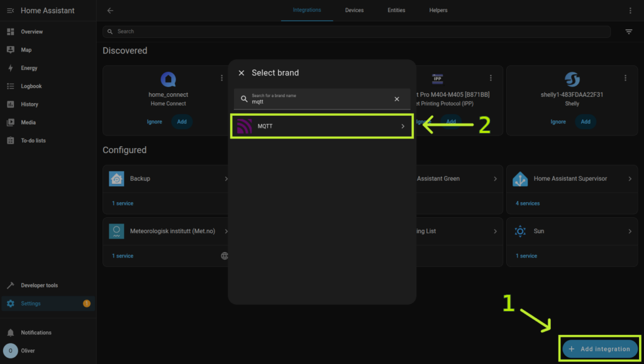
Task: Select the MQTT brand entry
Action: 322,127
